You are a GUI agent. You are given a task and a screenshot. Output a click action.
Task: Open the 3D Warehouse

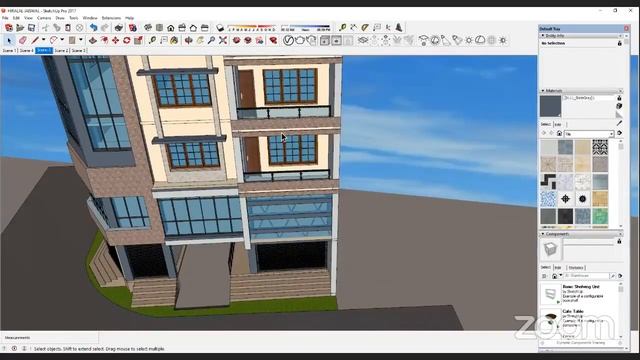click(236, 40)
